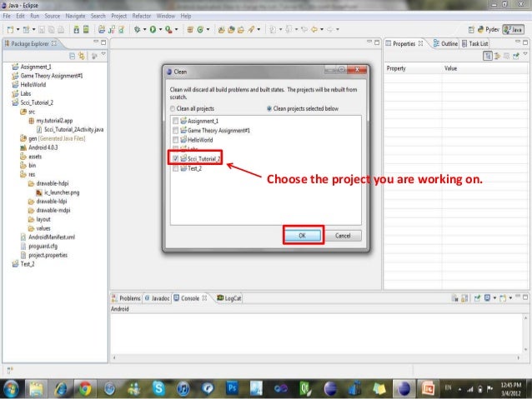
Task: Check the HelloWorld checkbox in Clean dialog
Action: (x=175, y=140)
